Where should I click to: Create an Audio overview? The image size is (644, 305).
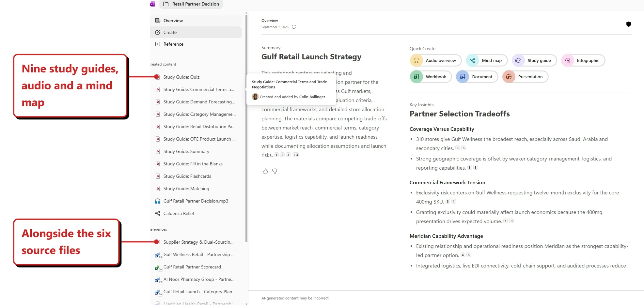(435, 60)
